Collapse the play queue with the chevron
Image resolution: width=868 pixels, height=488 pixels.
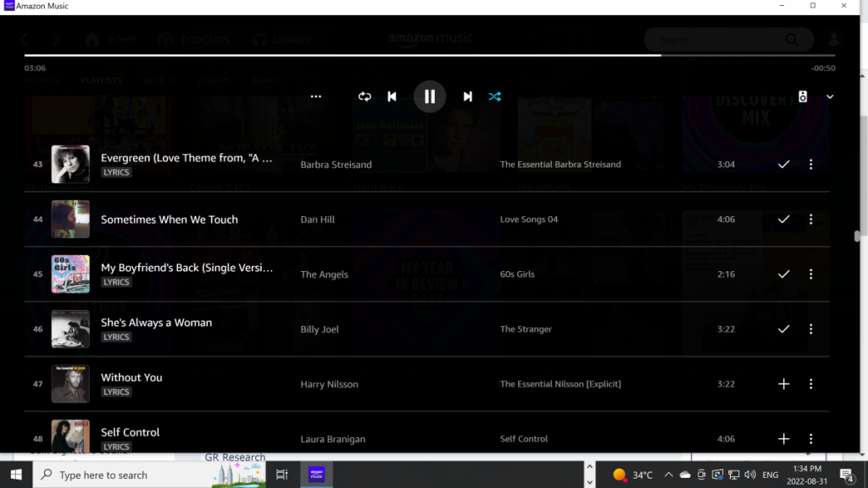(x=830, y=97)
